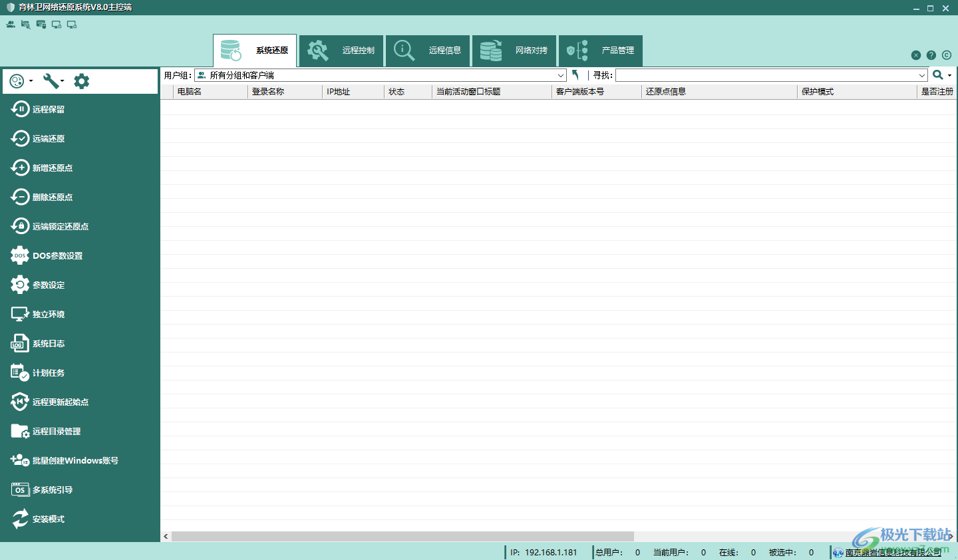Click the keyboard and mouse control icon
Screen dimensions: 958x560
pyautogui.click(x=41, y=25)
